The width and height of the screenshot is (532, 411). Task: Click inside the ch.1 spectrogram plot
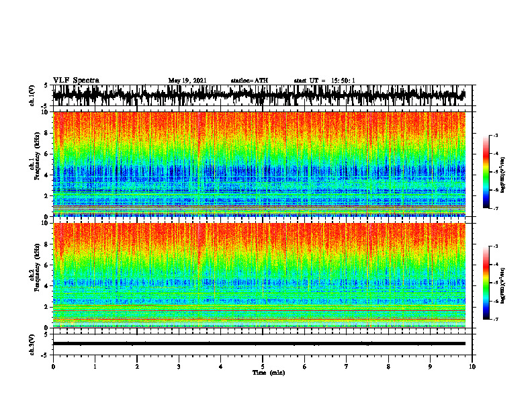259,164
